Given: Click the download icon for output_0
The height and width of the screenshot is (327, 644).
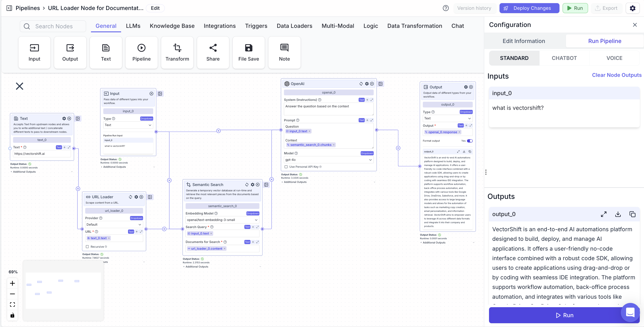Looking at the screenshot, I should point(618,214).
